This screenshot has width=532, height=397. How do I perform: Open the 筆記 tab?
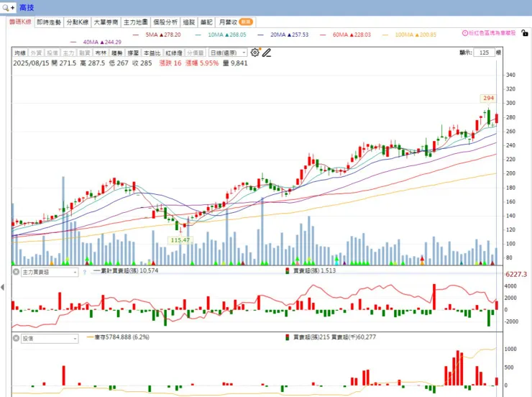206,22
